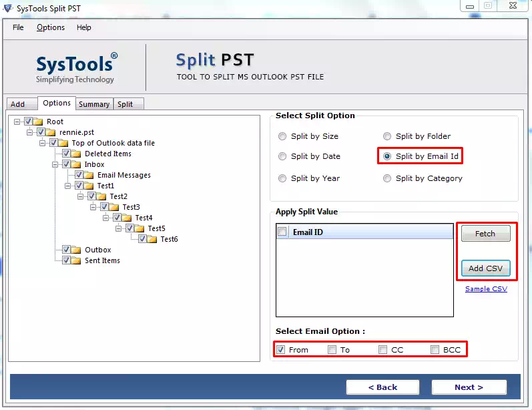Click the Test6 folder icon
The width and height of the screenshot is (532, 410).
click(x=152, y=239)
